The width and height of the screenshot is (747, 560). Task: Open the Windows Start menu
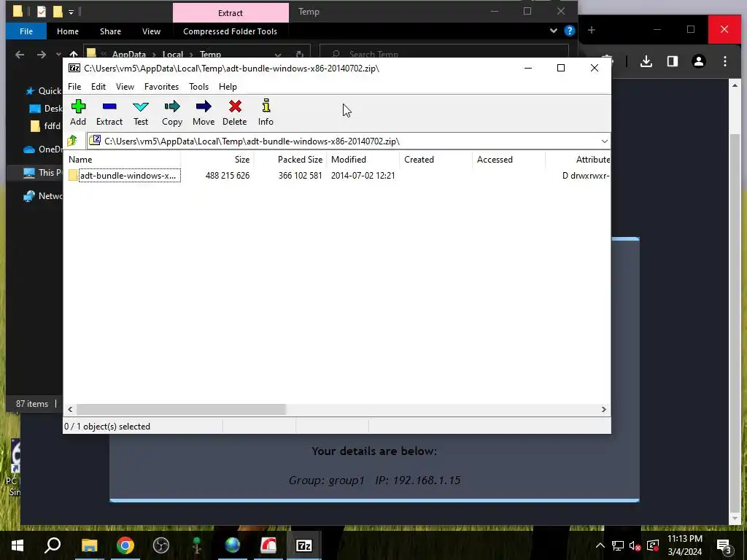coord(18,545)
